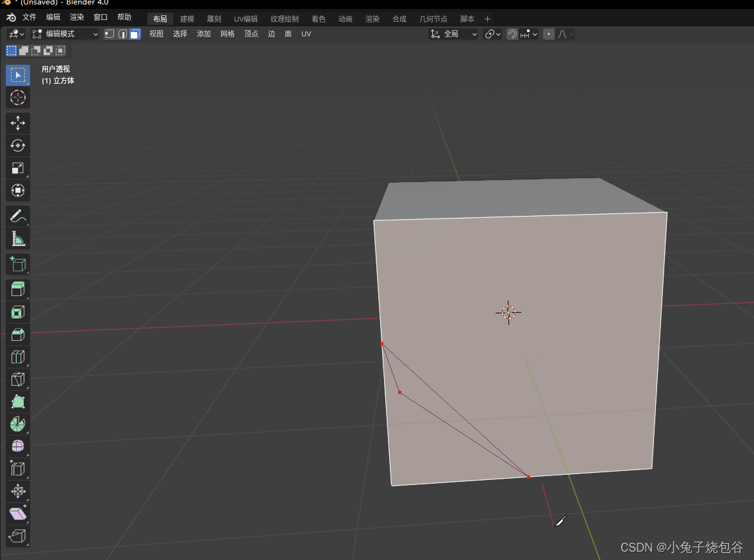Viewport: 754px width, 560px height.
Task: Toggle proportional editing
Action: 549,34
